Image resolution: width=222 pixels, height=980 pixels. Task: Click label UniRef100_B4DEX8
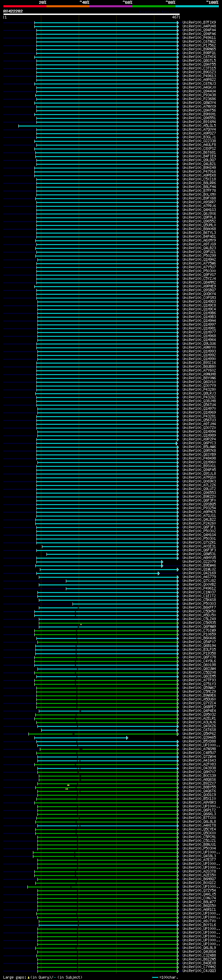(199, 963)
